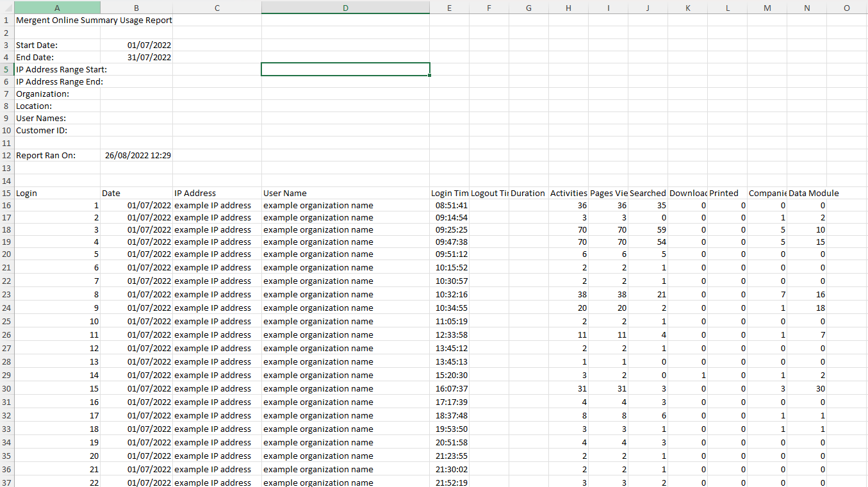868x487 pixels.
Task: Click the 'End Date:' label cell
Action: coord(57,57)
